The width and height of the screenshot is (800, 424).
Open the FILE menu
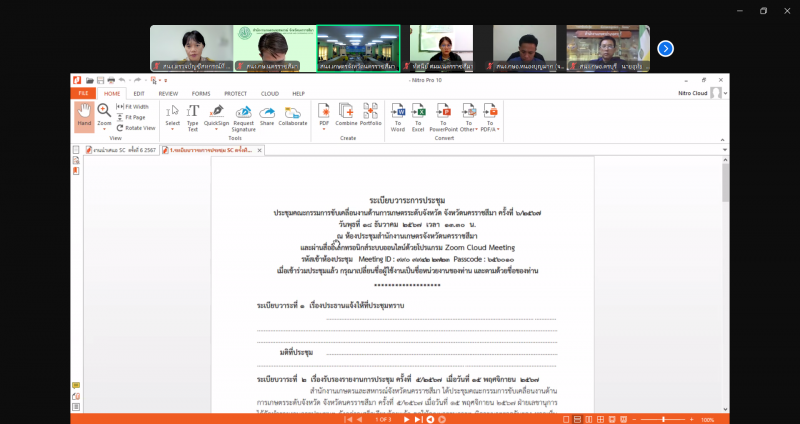point(83,93)
